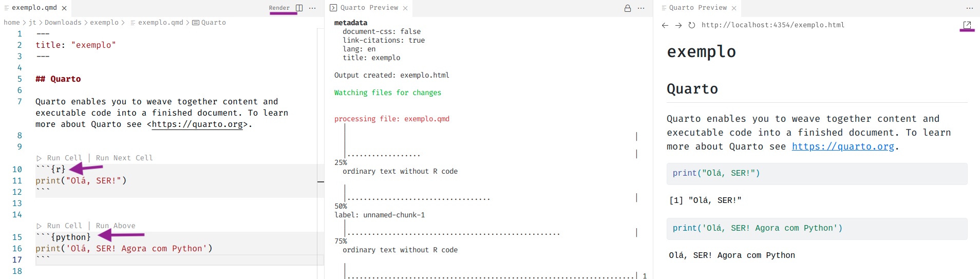980x279 pixels.
Task: Reload the preview page
Action: tap(692, 25)
